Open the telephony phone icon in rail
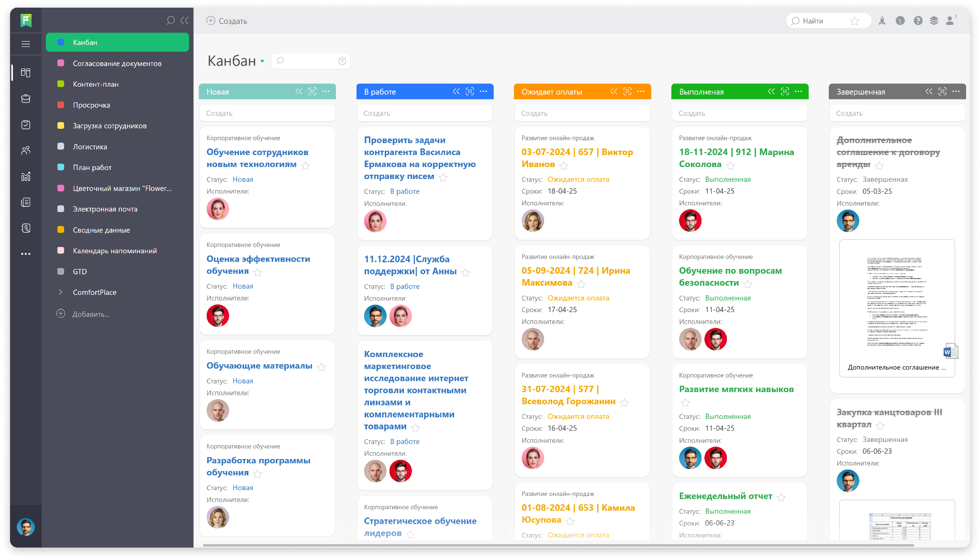Viewport: 980px width, 560px height. coord(26,228)
